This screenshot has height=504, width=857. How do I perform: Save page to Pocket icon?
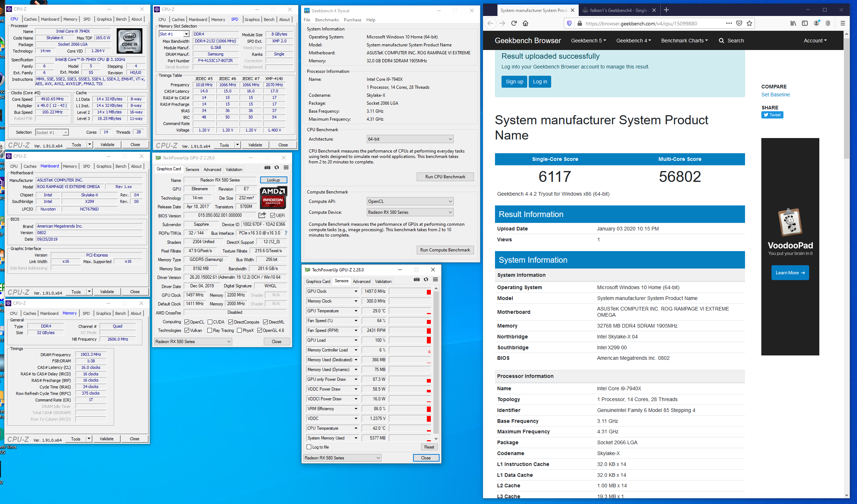(x=739, y=23)
